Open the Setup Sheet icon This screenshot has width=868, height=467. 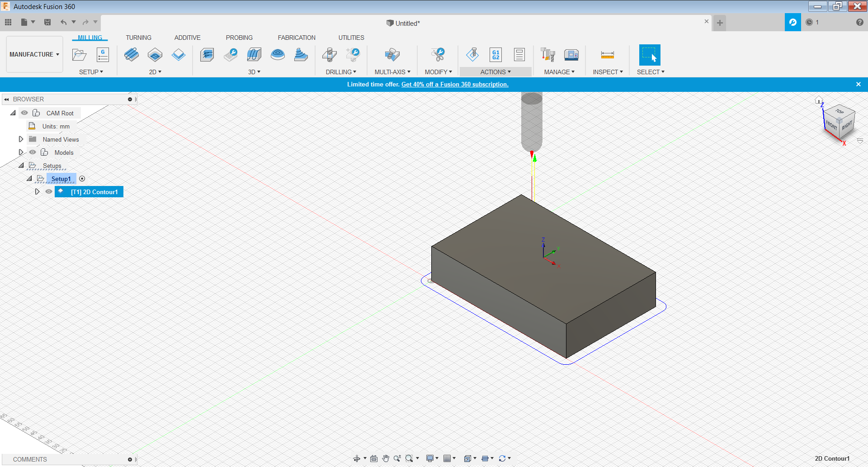pyautogui.click(x=519, y=55)
